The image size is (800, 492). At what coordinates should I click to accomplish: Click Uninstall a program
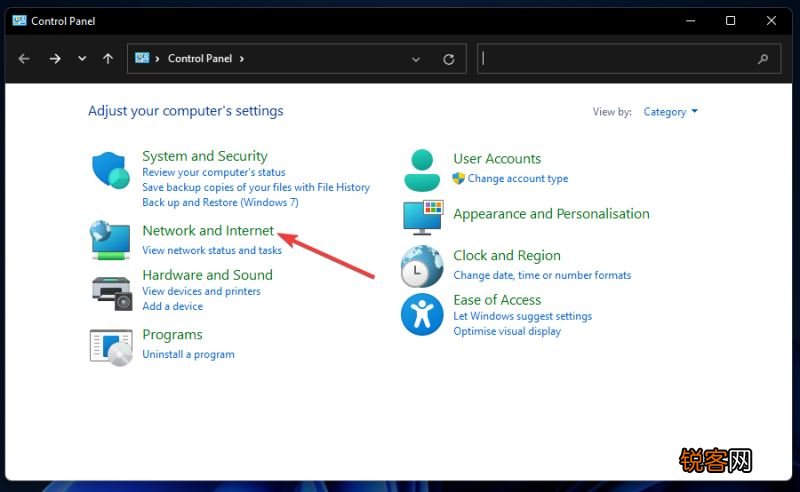coord(188,354)
